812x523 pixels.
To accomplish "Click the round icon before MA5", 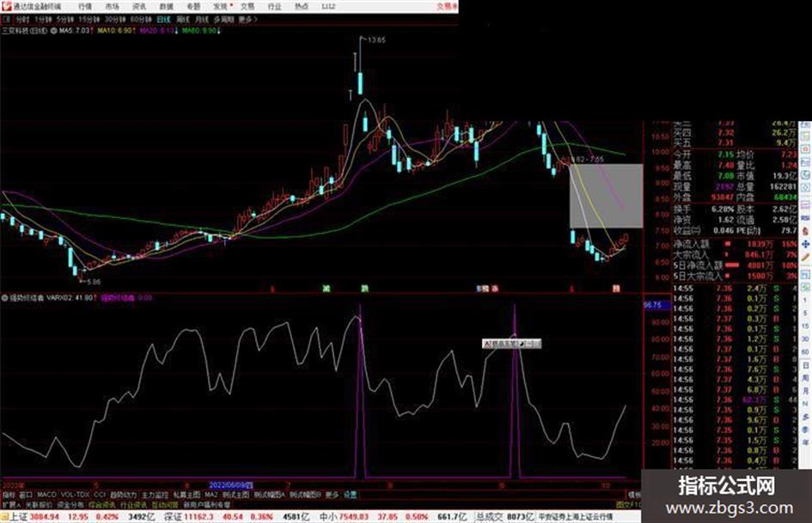I will 54,31.
